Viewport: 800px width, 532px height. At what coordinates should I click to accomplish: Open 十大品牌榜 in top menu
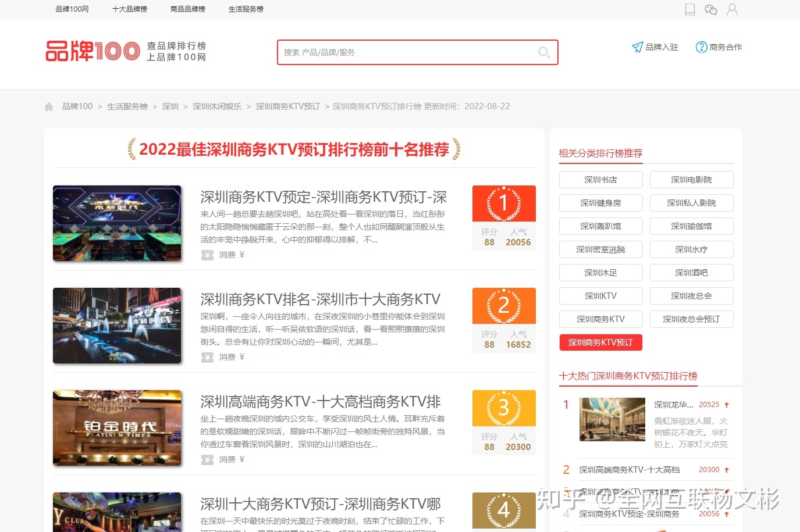[129, 9]
